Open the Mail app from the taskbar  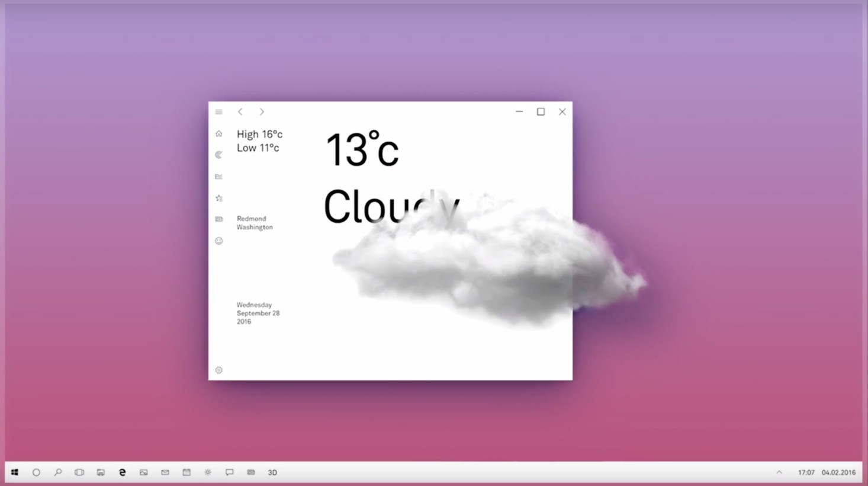point(165,472)
